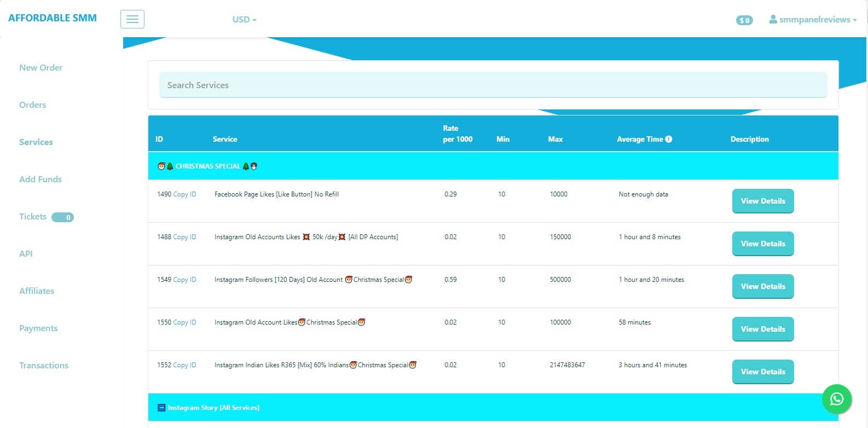
Task: Click the Search Services input field
Action: [x=493, y=85]
